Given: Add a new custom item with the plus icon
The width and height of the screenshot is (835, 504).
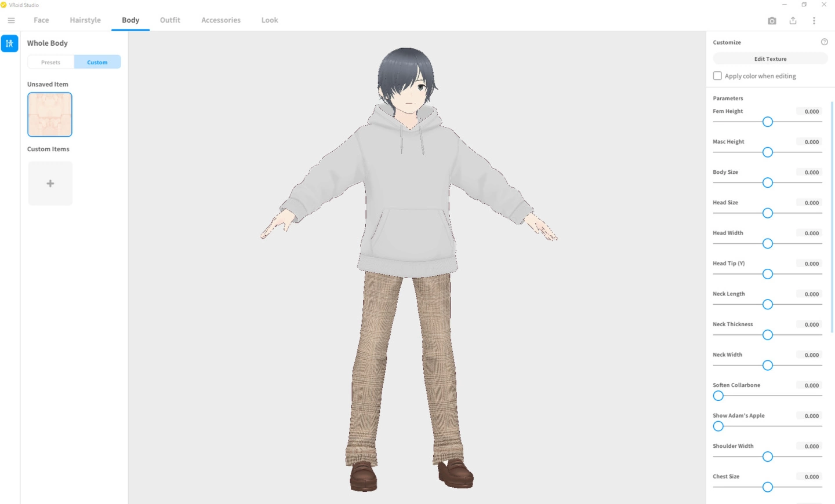Looking at the screenshot, I should point(50,183).
